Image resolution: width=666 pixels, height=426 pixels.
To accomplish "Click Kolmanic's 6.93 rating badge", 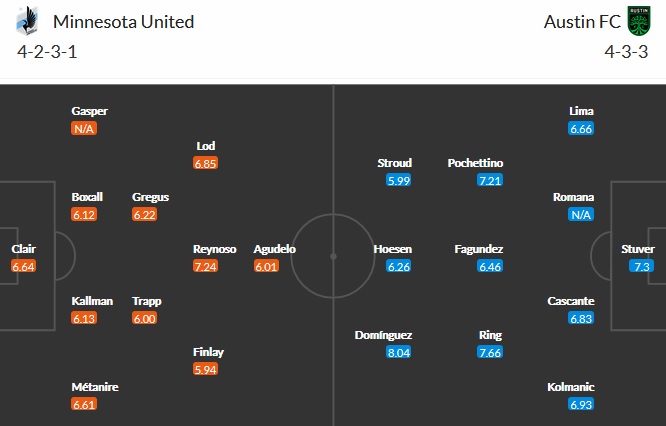I will pyautogui.click(x=580, y=404).
